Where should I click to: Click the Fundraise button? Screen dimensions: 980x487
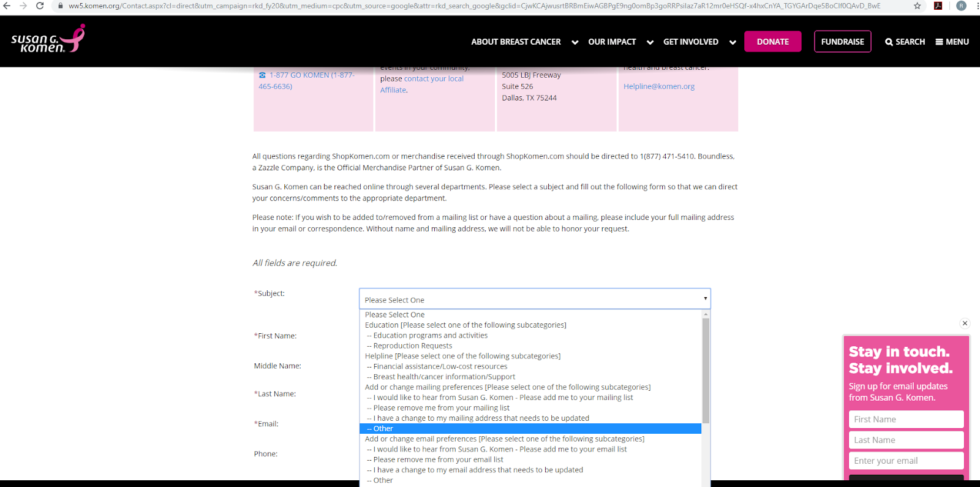pos(842,42)
